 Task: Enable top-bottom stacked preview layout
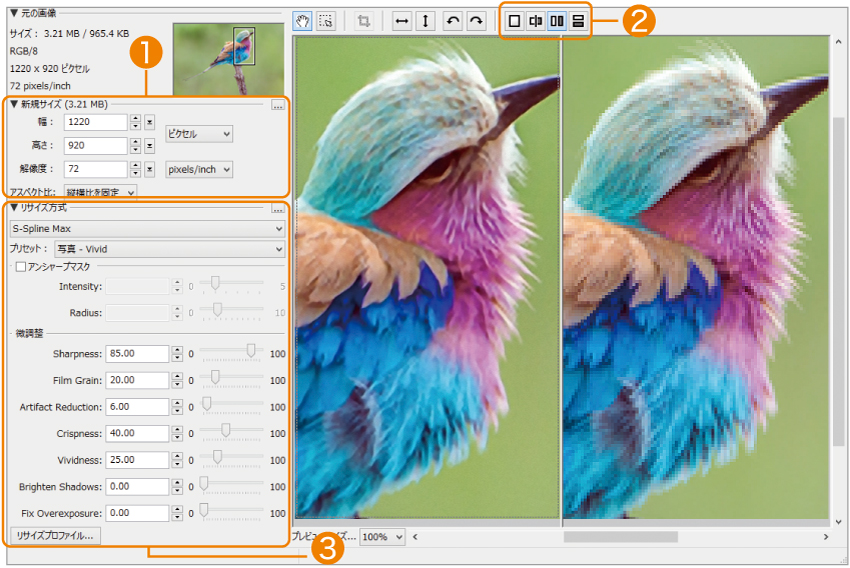[x=578, y=20]
